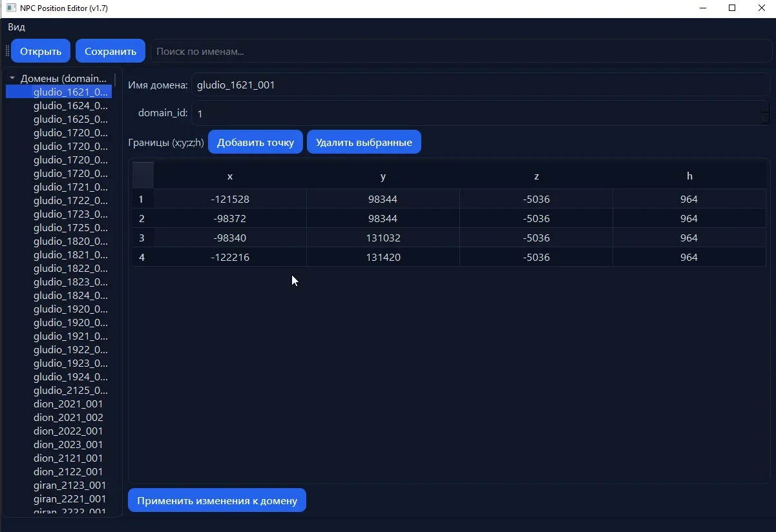The width and height of the screenshot is (776, 532).
Task: Click the Удалить выбранные button
Action: pyautogui.click(x=364, y=142)
